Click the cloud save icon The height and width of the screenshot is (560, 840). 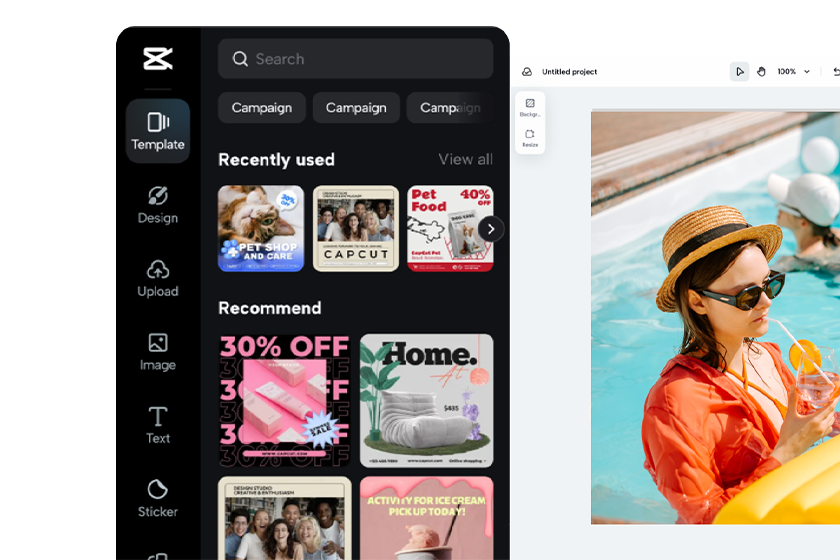coord(527,71)
